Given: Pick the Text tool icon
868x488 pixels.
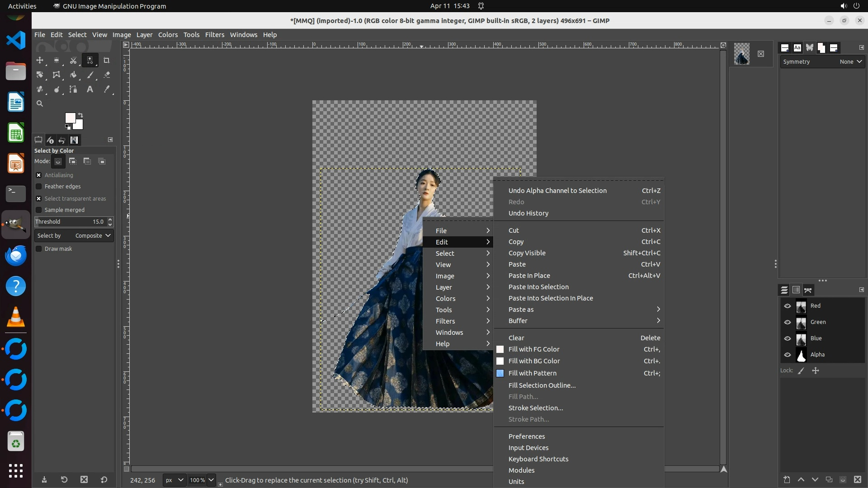Looking at the screenshot, I should point(90,89).
